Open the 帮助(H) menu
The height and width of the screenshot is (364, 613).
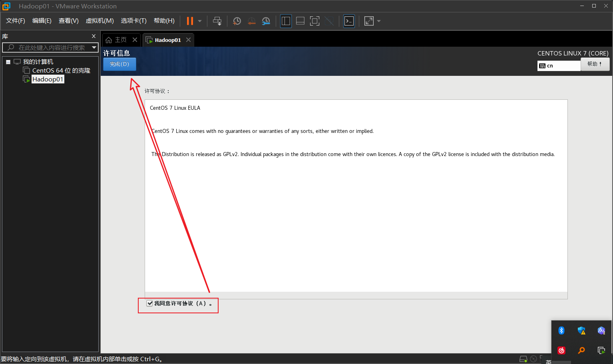[x=164, y=21]
